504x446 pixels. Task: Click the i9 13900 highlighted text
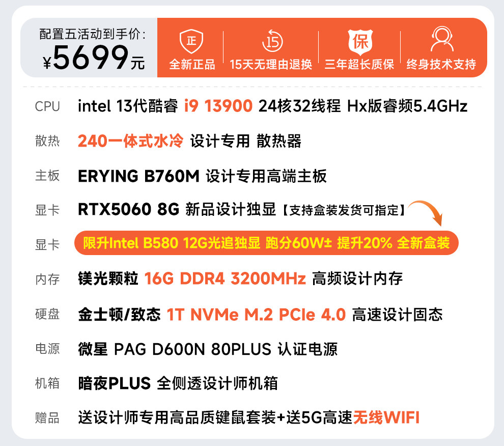pyautogui.click(x=218, y=106)
